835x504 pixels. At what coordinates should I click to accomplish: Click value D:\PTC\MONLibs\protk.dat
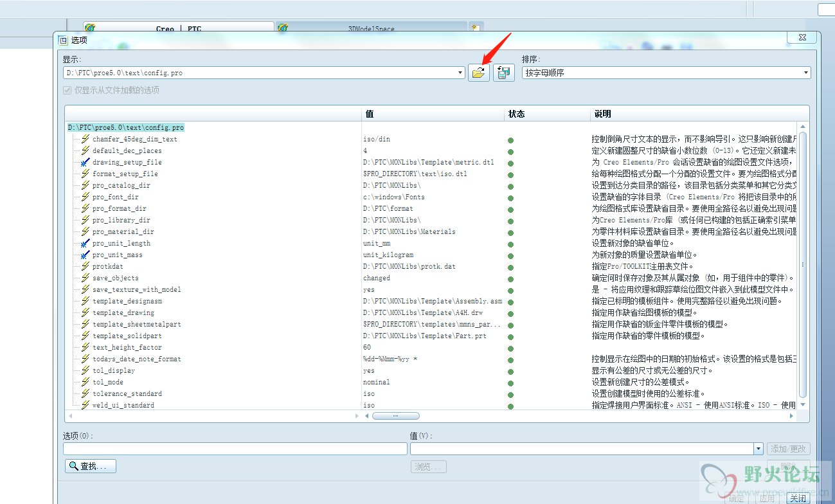[409, 266]
